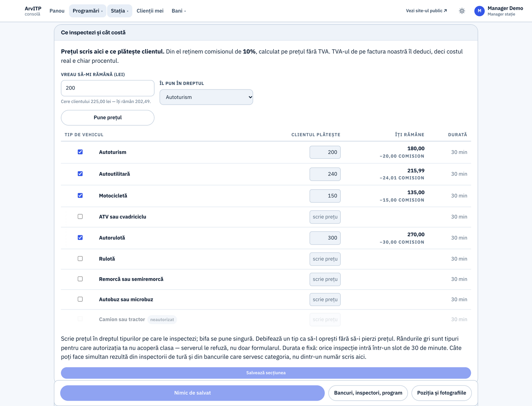Open Poziția și fotografiile
The height and width of the screenshot is (406, 532).
click(x=442, y=393)
